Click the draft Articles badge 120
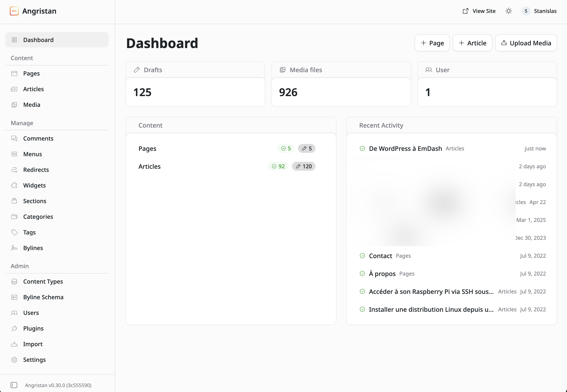The image size is (567, 392). coord(304,166)
